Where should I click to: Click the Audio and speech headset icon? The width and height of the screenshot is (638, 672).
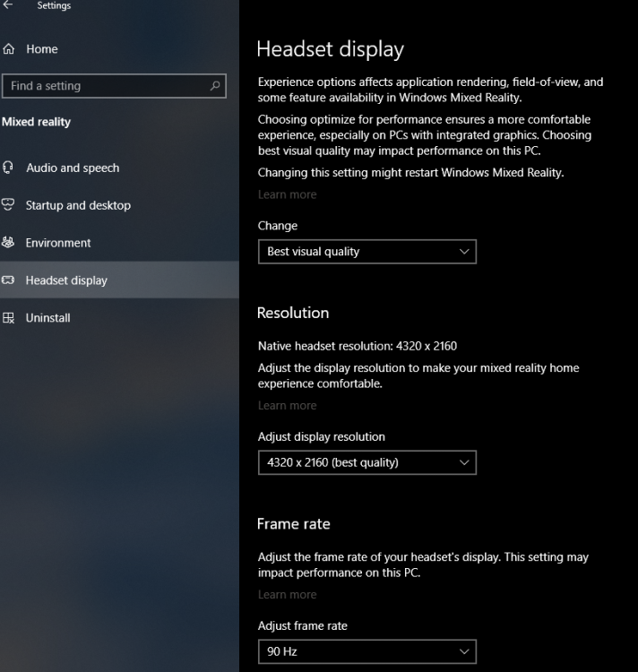click(8, 168)
